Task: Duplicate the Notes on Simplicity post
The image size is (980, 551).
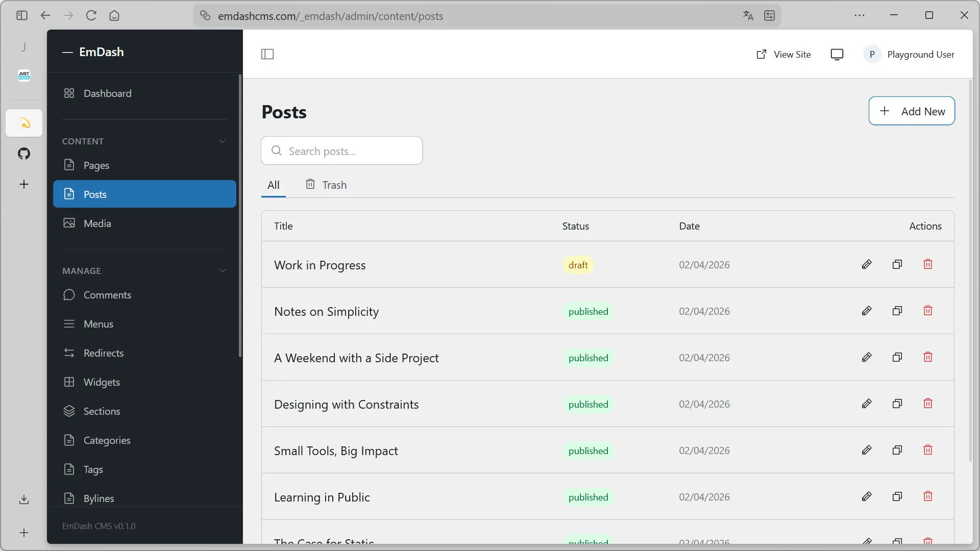Action: coord(897,311)
